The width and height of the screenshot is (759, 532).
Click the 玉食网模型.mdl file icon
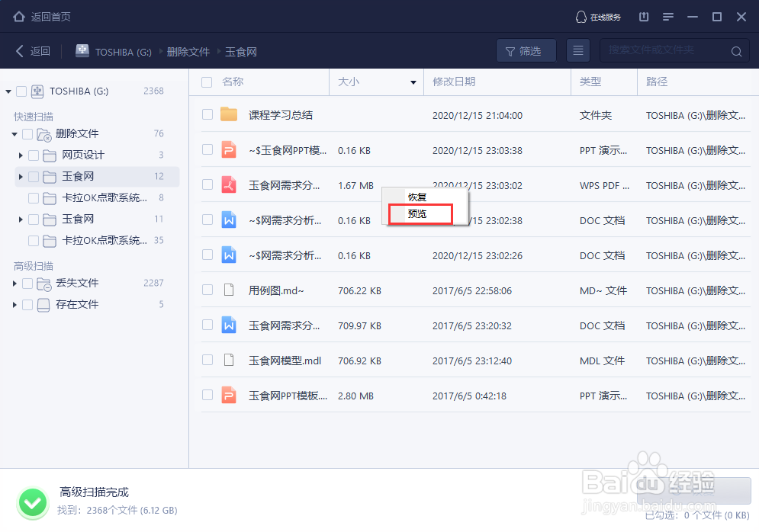tap(229, 361)
